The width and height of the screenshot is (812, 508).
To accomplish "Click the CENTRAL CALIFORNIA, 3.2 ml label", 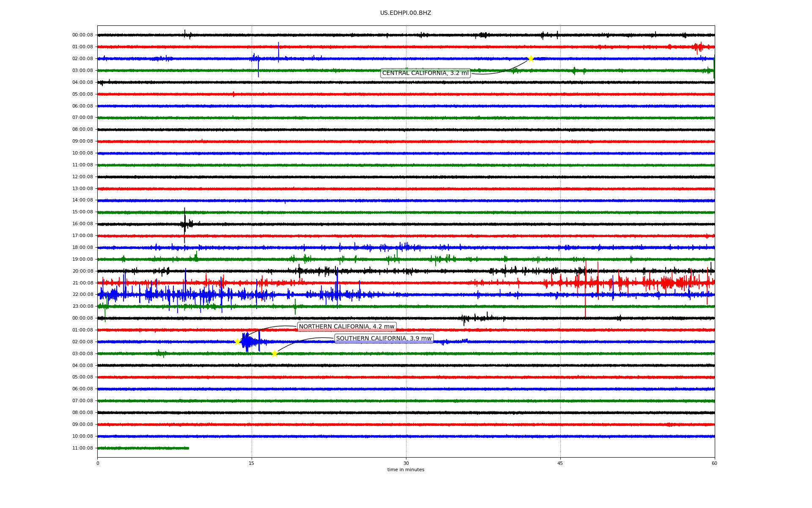I will pyautogui.click(x=425, y=73).
